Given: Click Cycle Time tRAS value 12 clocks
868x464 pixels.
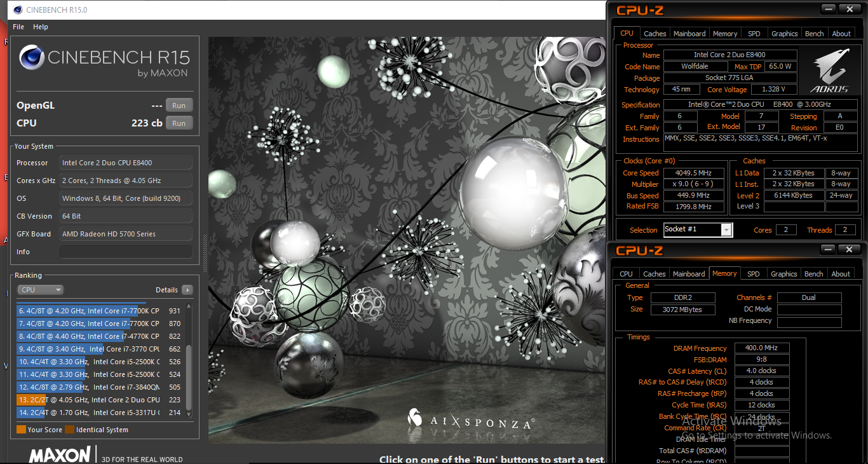Looking at the screenshot, I should point(762,406).
